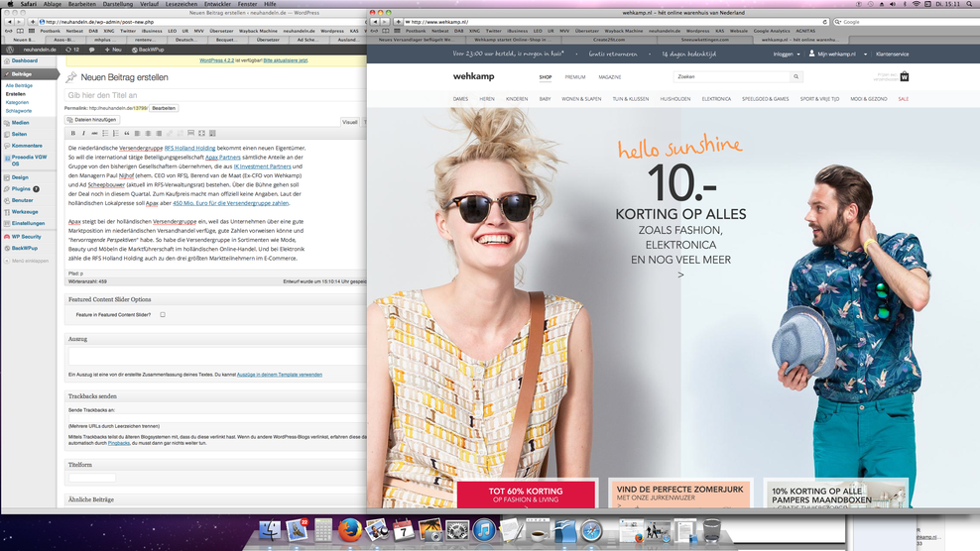Image resolution: width=980 pixels, height=551 pixels.
Task: Align text right in WordPress editor
Action: (x=159, y=133)
